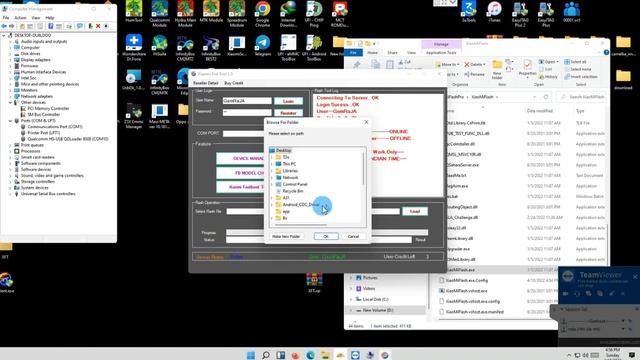Switch to the View tab in File Explorer

[411, 53]
